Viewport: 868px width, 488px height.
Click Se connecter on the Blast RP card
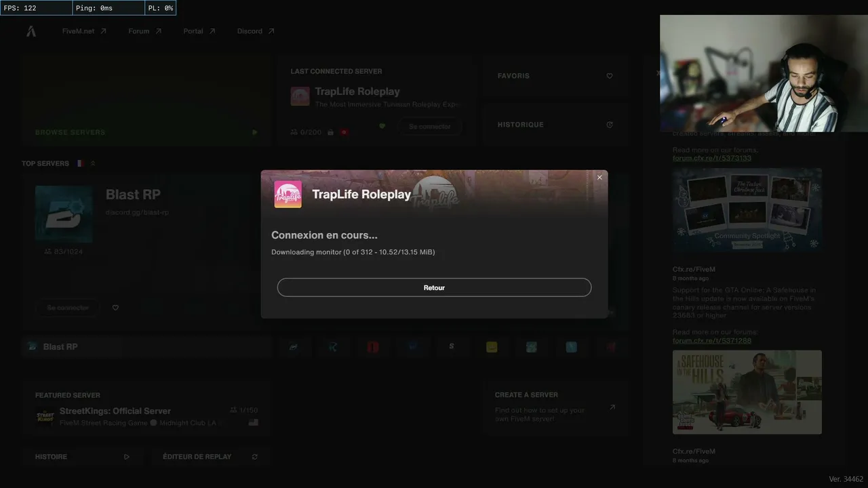pyautogui.click(x=68, y=308)
